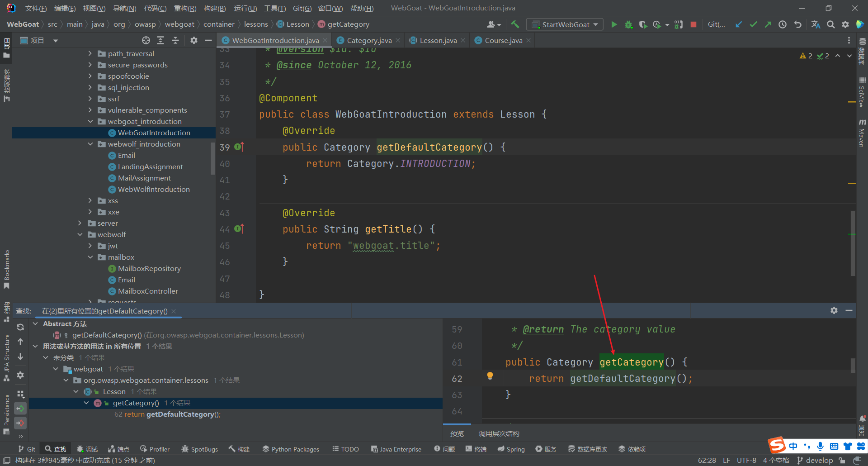This screenshot has width=868, height=466.
Task: Commit changes with the green checkmark icon
Action: pyautogui.click(x=753, y=24)
